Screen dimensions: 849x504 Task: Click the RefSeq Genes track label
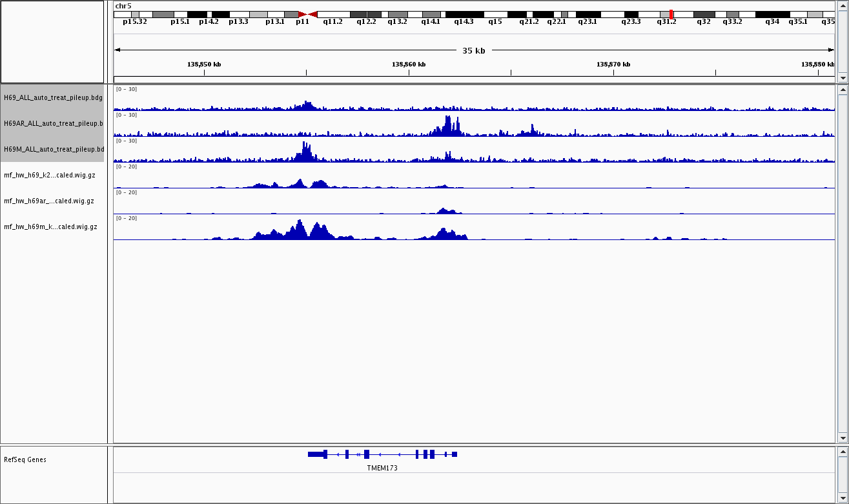(x=25, y=460)
